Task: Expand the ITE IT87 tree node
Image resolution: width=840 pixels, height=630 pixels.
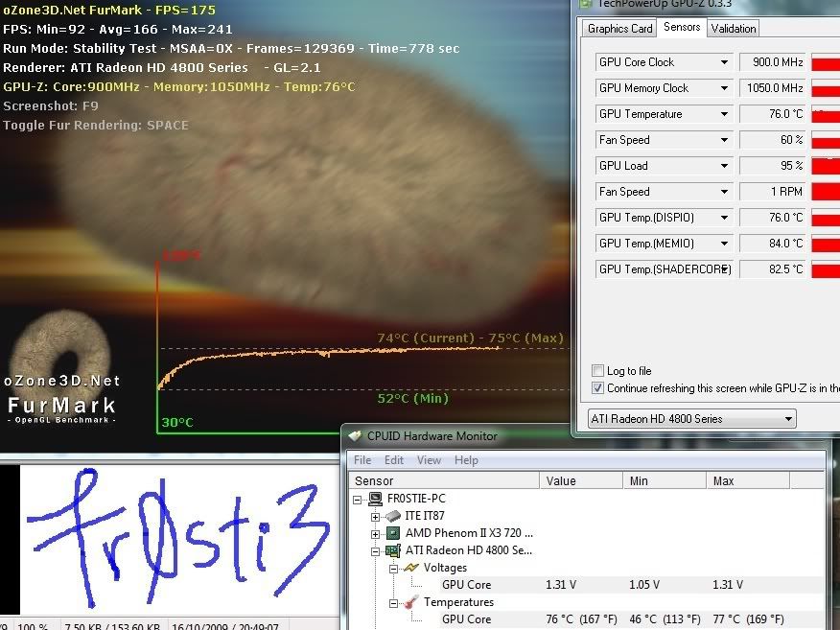Action: pos(375,517)
